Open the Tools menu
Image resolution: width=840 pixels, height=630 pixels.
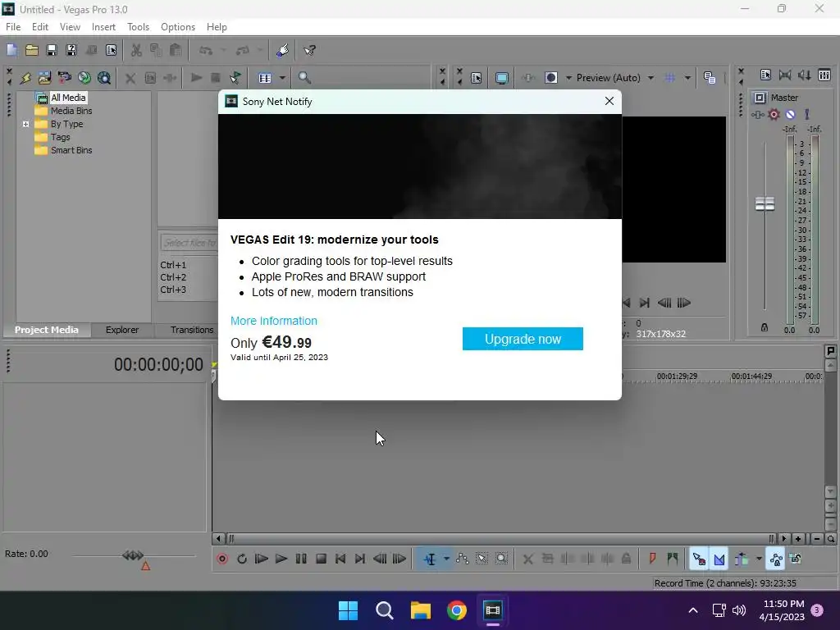138,27
